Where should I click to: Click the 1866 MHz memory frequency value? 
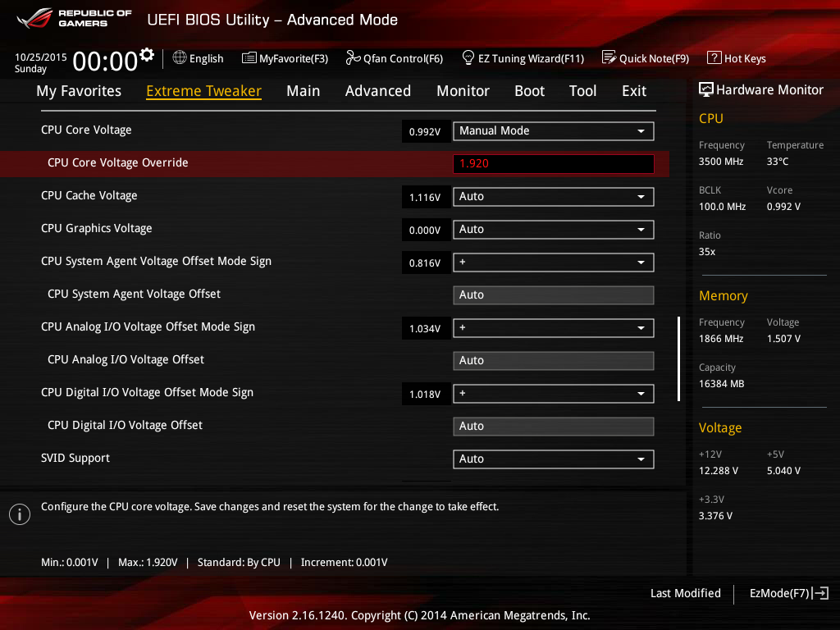pos(720,339)
